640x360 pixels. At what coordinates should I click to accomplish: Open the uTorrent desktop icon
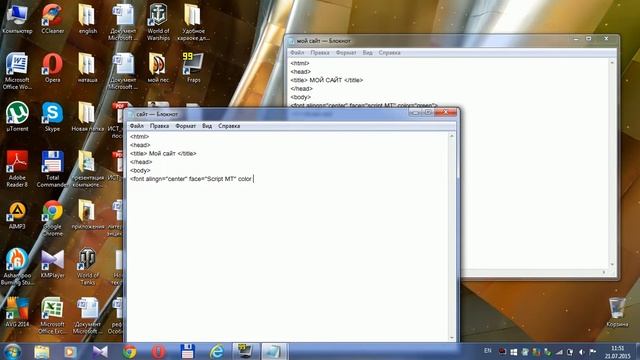17,117
